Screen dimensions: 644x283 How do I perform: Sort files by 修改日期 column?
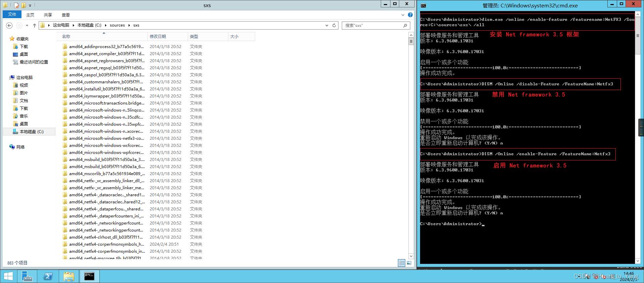point(158,36)
